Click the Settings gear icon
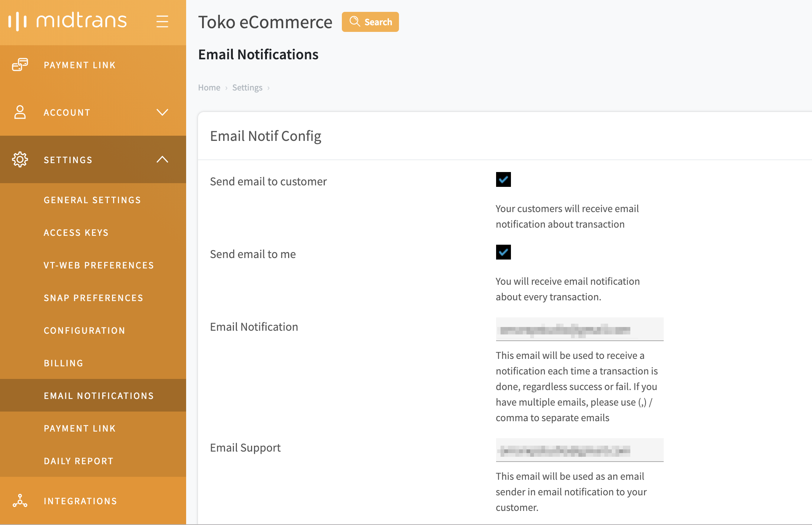 20,160
